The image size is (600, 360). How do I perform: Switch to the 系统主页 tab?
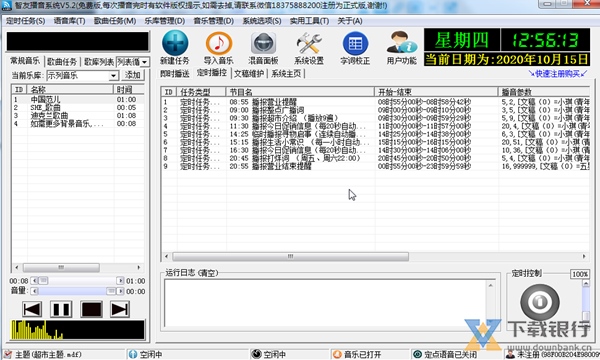pyautogui.click(x=286, y=73)
